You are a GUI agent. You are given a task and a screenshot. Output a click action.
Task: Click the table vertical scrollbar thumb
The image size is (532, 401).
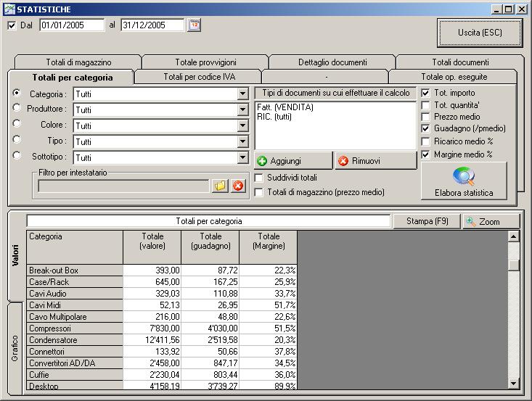pos(514,265)
